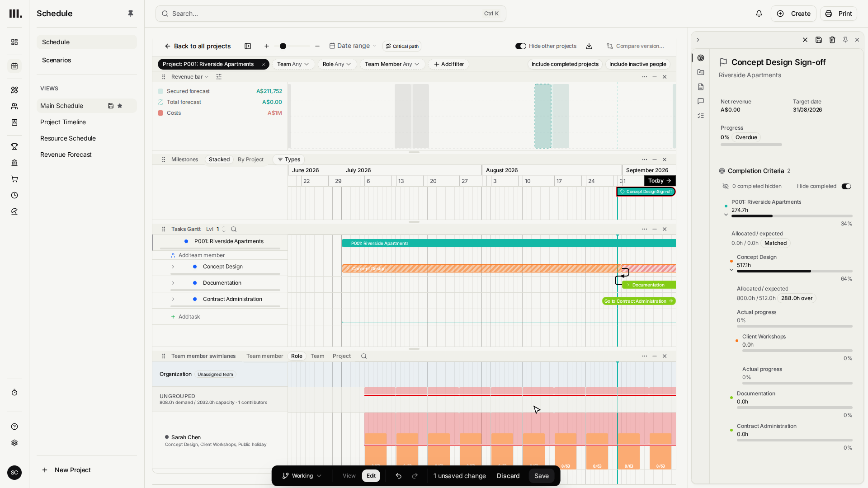Open the Role Any filter dropdown
Viewport: 868px width, 488px height.
337,64
